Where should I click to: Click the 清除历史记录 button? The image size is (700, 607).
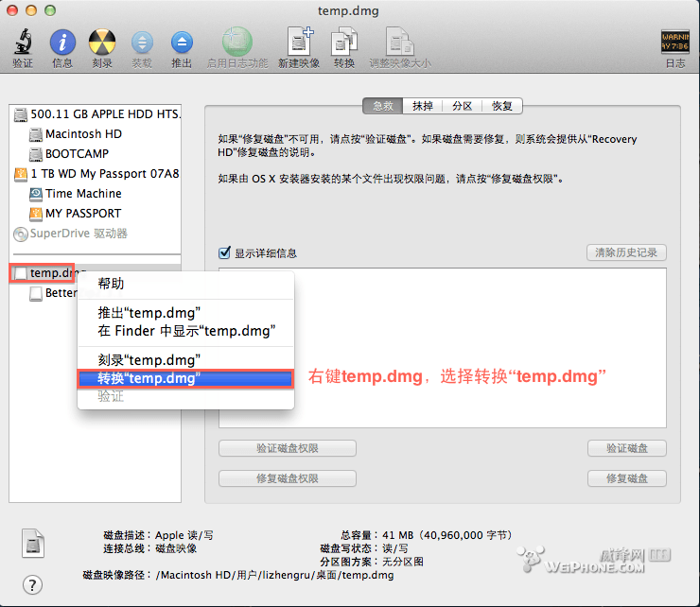coord(625,252)
